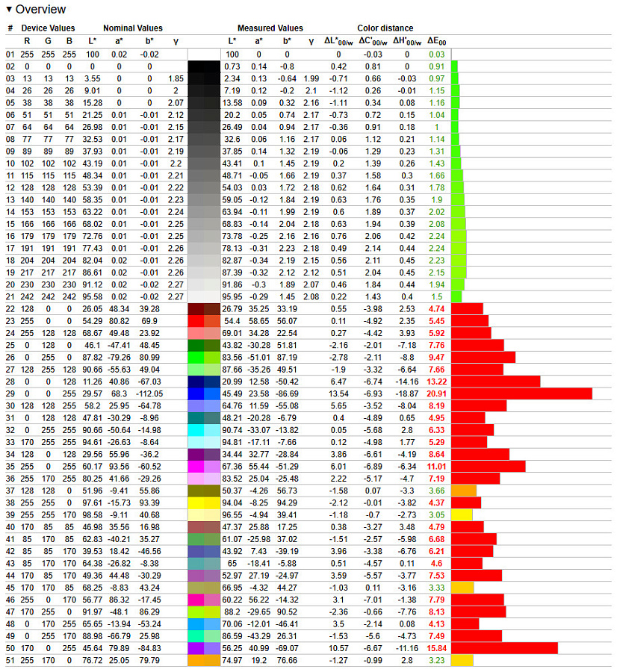Click the green error bar in row 16
Image resolution: width=617 pixels, height=672 pixels.
459,236
